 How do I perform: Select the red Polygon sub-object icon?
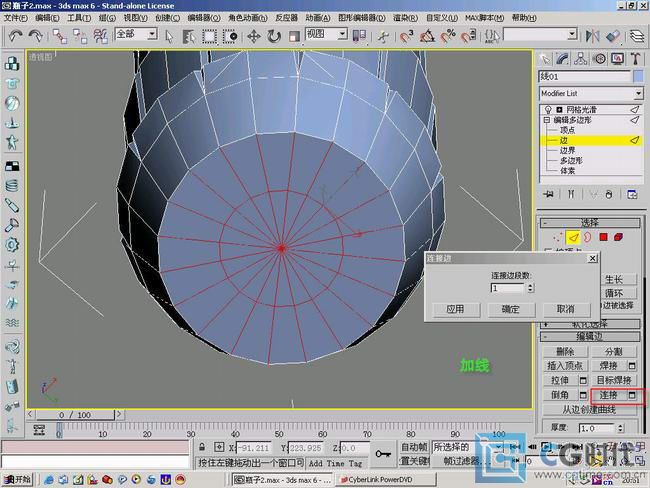[x=604, y=237]
